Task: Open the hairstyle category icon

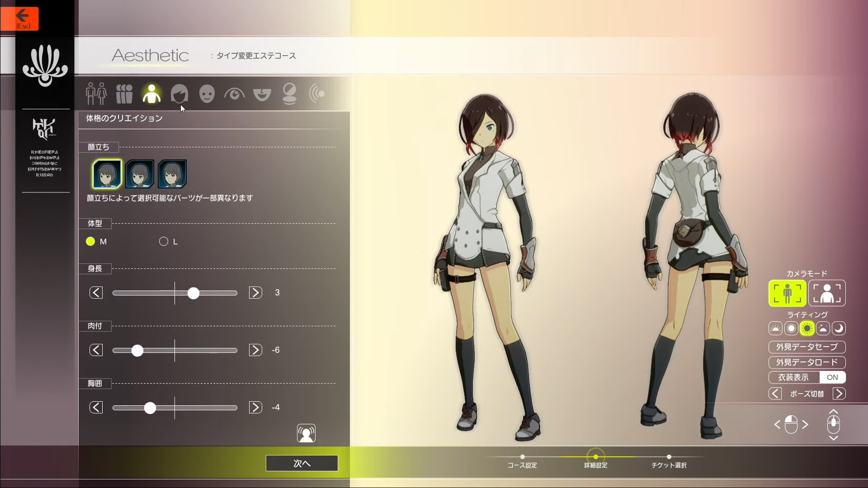Action: [179, 94]
